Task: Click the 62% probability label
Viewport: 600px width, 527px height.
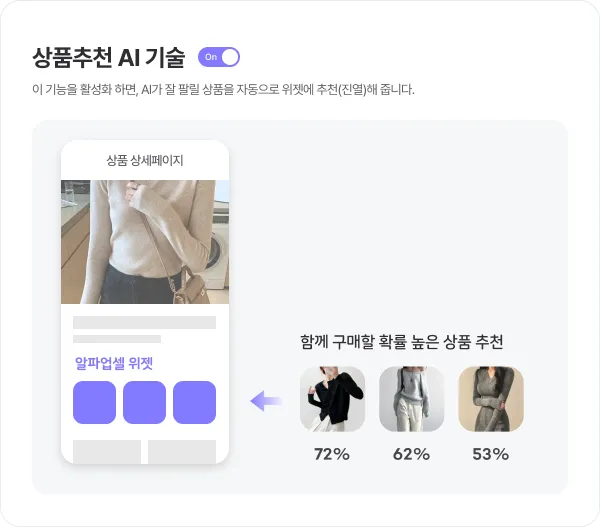Action: 411,454
